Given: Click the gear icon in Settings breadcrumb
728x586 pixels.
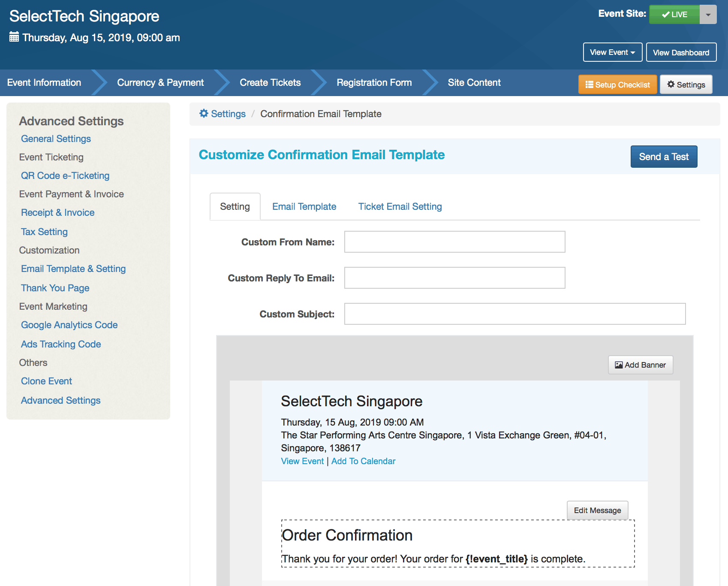Looking at the screenshot, I should (x=204, y=113).
